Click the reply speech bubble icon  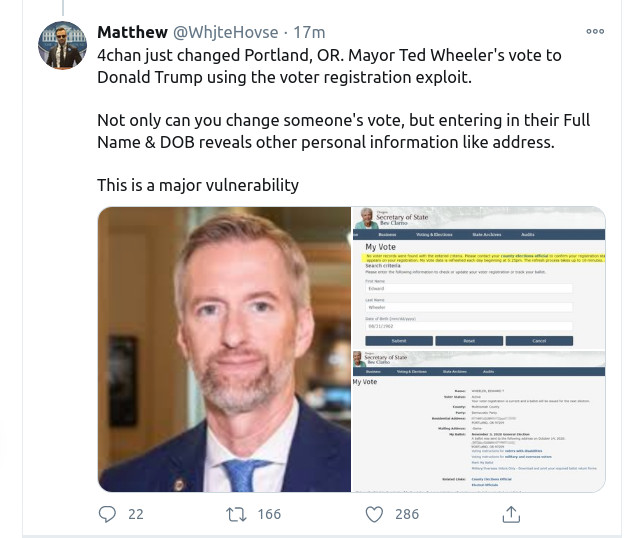(x=108, y=514)
